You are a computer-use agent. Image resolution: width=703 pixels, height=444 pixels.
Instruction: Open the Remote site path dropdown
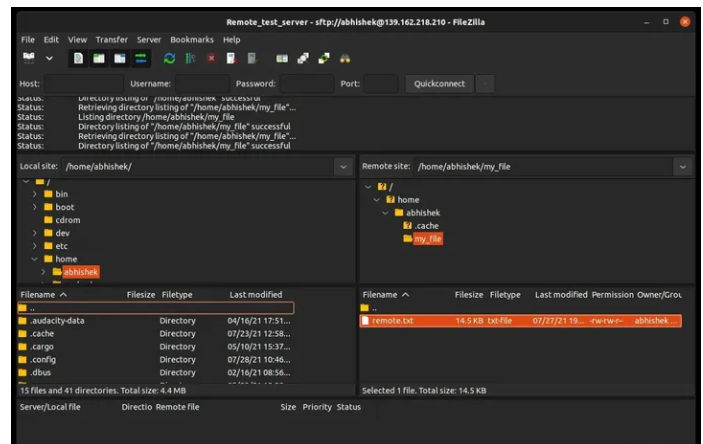point(682,166)
